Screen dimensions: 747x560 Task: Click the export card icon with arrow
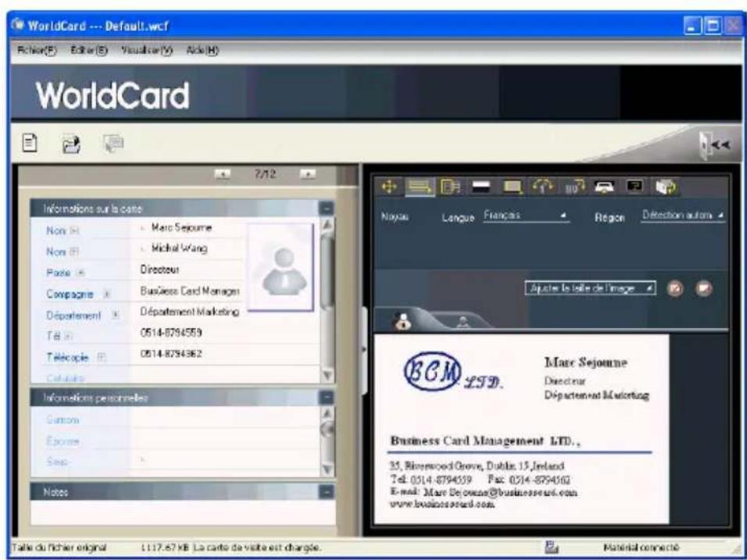pyautogui.click(x=71, y=144)
